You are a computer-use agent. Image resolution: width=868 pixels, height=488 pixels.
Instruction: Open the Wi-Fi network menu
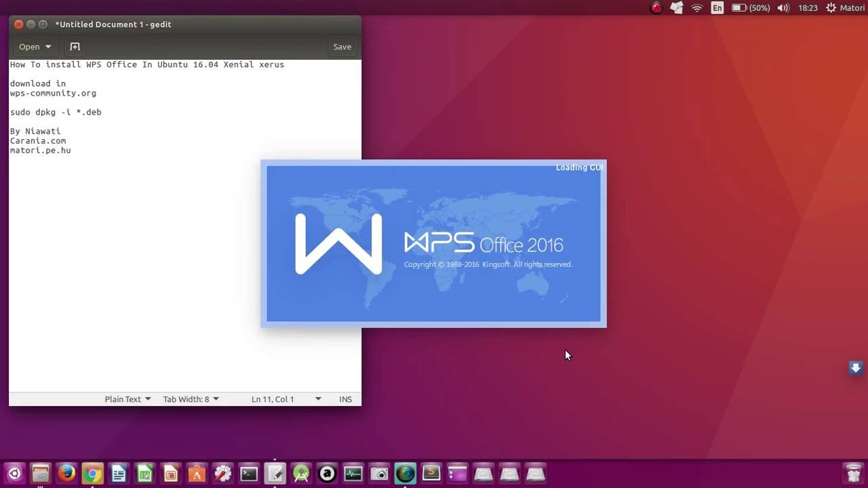(x=696, y=8)
